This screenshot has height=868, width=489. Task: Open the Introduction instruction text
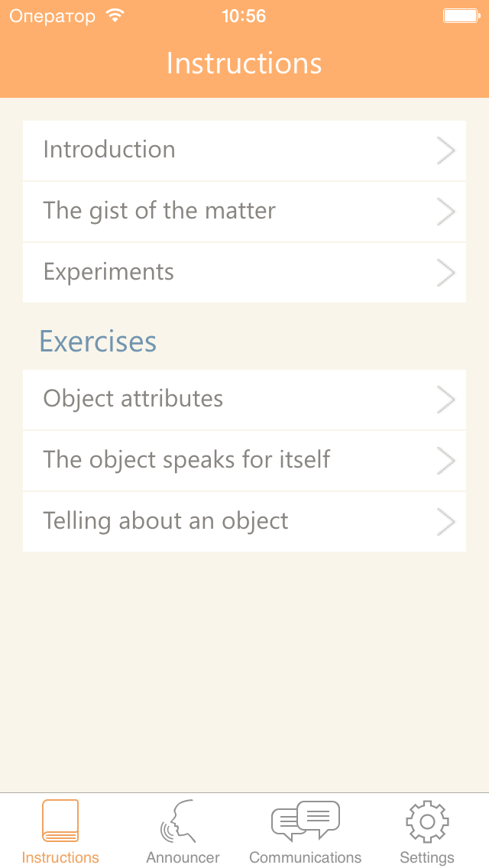point(109,150)
